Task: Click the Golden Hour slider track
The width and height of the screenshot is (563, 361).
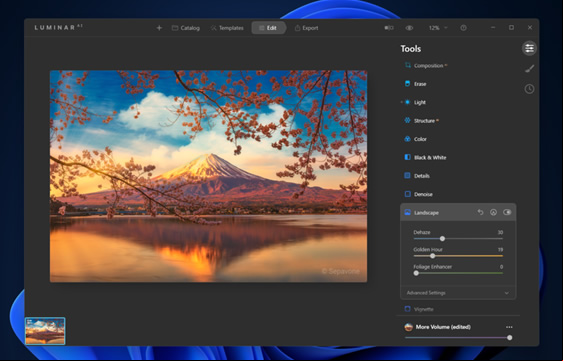Action: pyautogui.click(x=458, y=256)
